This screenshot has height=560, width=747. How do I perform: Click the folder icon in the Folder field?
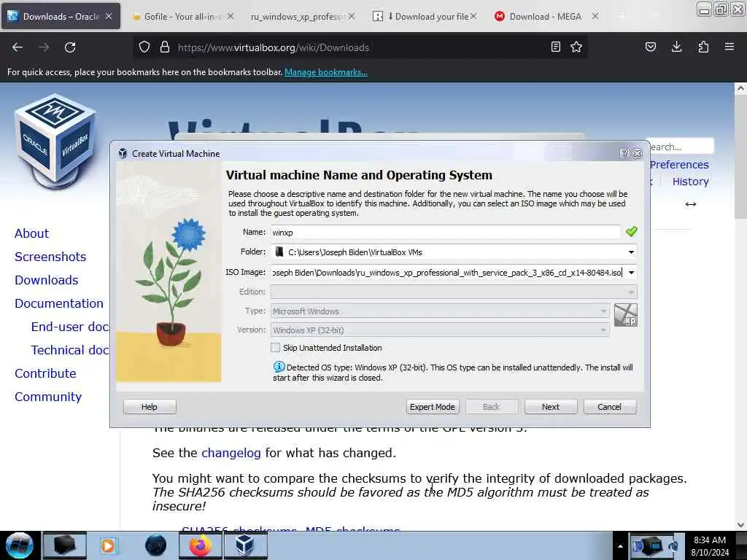pos(279,252)
